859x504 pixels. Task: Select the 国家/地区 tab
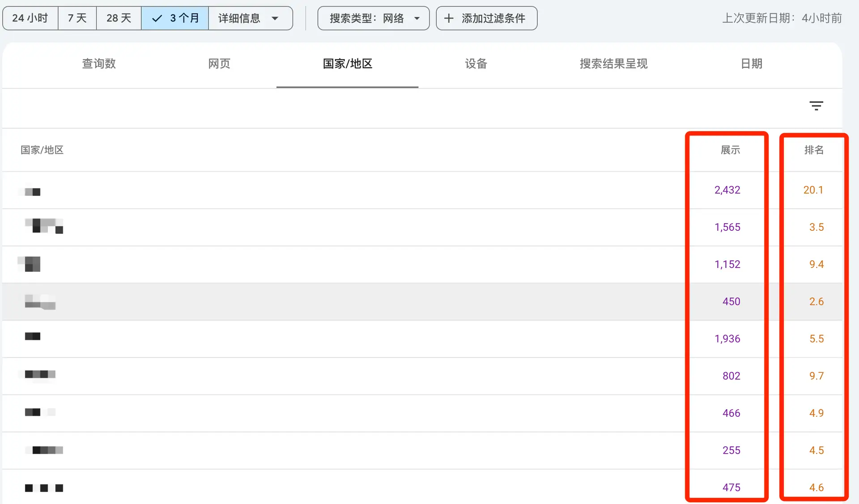(348, 64)
